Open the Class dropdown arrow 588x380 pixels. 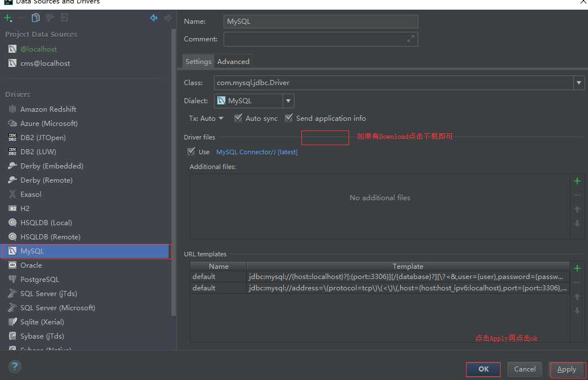pos(578,83)
